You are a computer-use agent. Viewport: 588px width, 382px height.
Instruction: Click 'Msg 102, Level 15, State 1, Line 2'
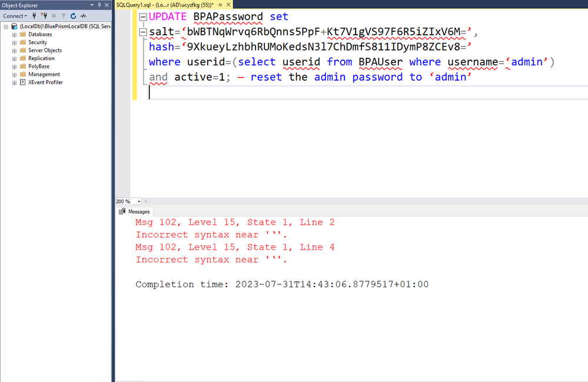[235, 222]
